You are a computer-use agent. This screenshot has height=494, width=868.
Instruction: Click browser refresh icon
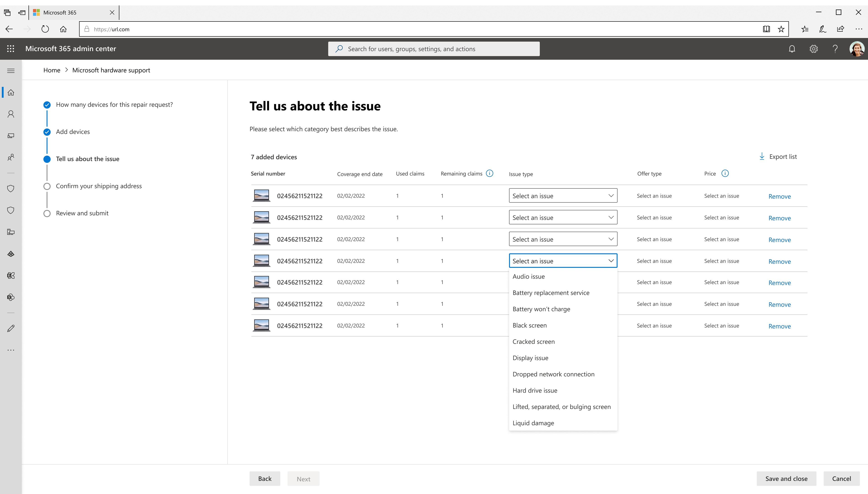pyautogui.click(x=45, y=29)
